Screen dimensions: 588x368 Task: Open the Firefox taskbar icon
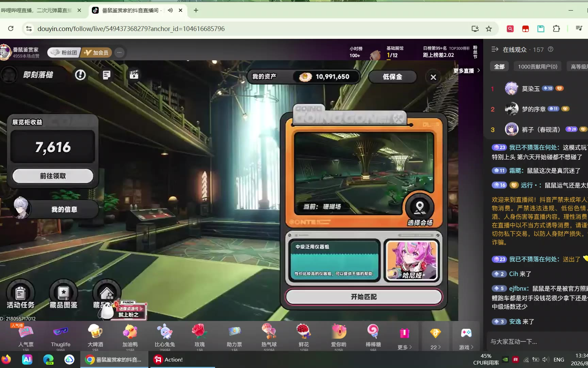tap(6, 359)
